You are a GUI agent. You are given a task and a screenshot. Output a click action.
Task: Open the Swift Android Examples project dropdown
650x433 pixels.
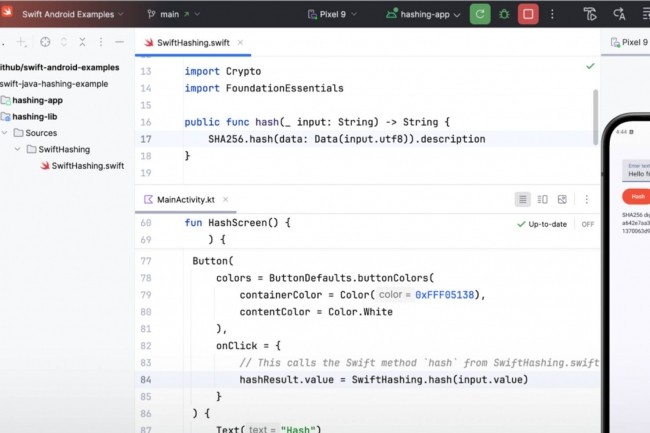point(66,15)
